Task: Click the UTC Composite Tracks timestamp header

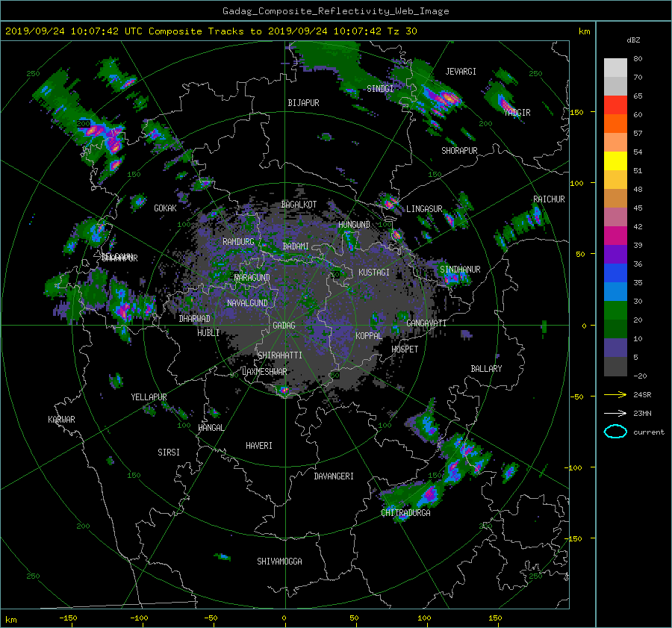Action: (211, 31)
